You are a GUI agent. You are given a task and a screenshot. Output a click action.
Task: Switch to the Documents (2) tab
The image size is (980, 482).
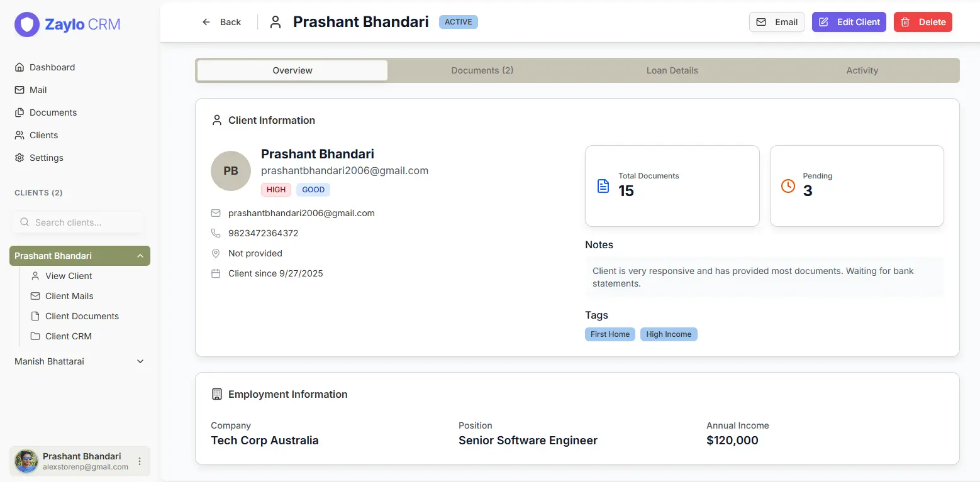(482, 70)
